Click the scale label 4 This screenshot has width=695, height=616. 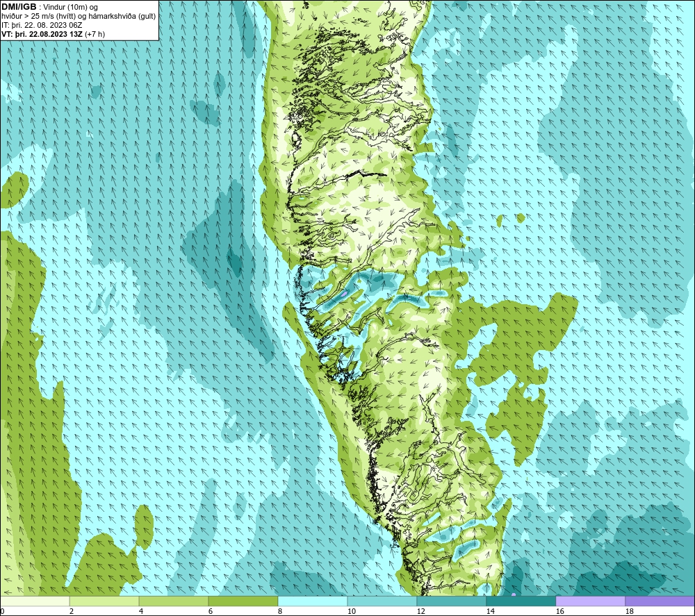click(141, 612)
